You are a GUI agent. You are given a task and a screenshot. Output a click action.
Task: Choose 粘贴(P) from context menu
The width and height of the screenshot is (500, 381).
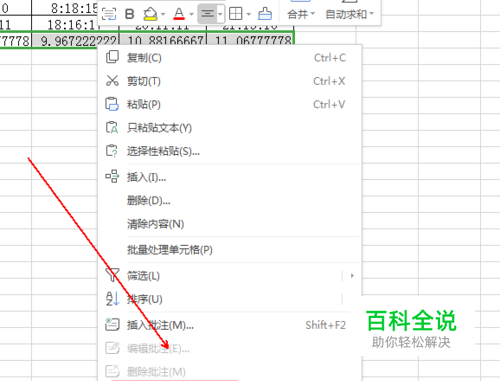(230, 104)
